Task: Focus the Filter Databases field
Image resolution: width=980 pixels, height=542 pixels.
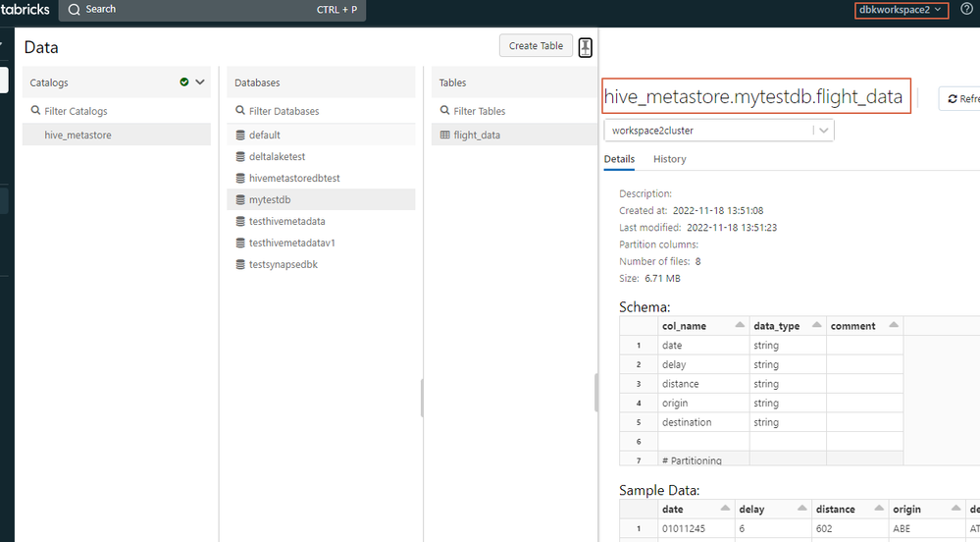Action: (x=321, y=111)
